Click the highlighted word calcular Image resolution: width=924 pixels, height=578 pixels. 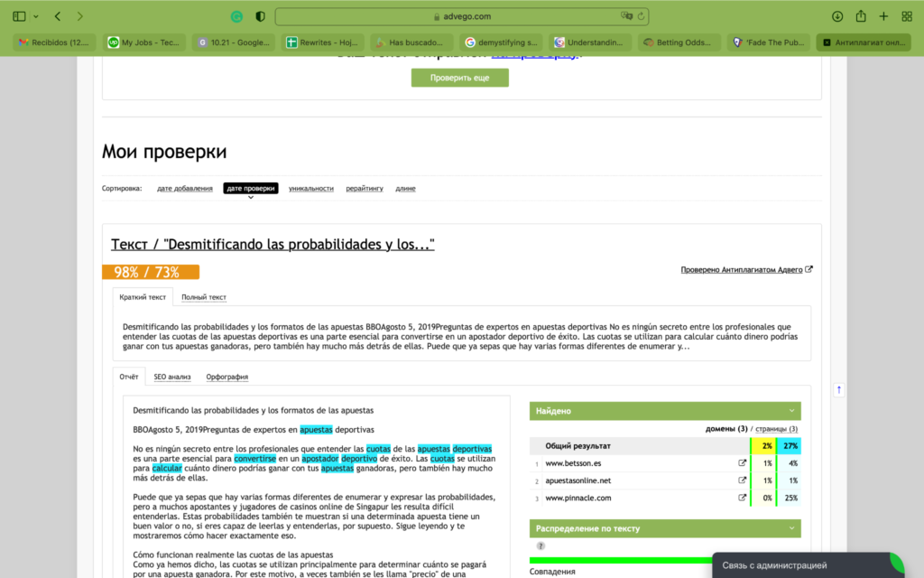[x=167, y=468]
